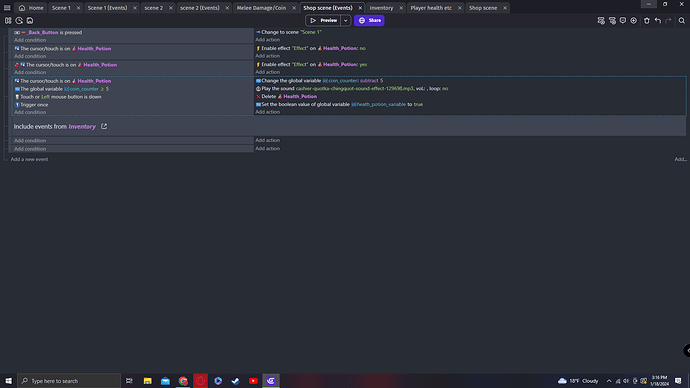The height and width of the screenshot is (388, 690).
Task: Select Set boolean heath_potion_variable to true action
Action: point(339,104)
